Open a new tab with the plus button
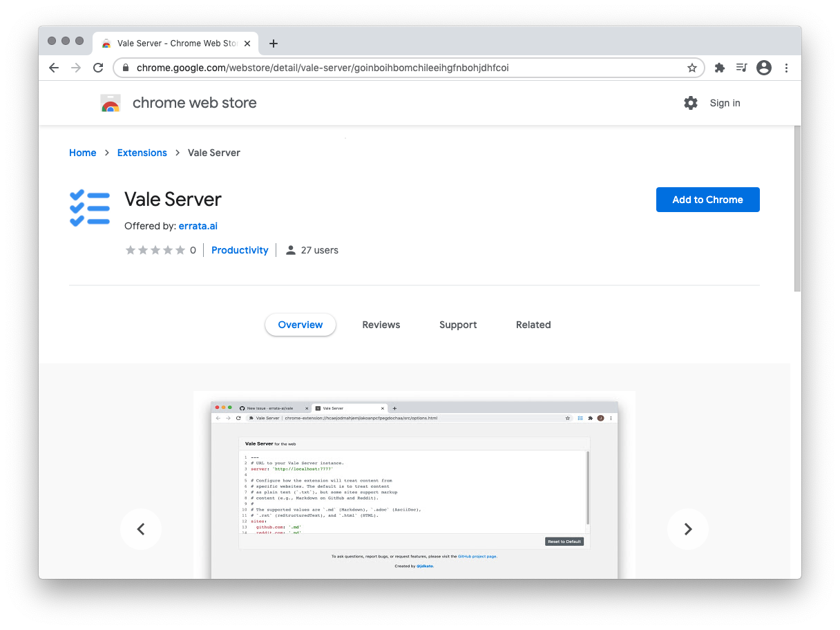This screenshot has height=630, width=840. (x=274, y=44)
